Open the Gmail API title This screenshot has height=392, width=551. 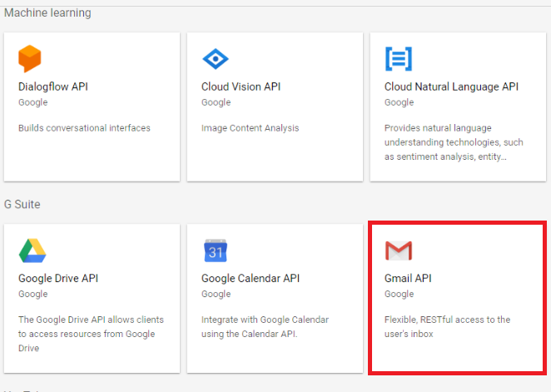[408, 278]
